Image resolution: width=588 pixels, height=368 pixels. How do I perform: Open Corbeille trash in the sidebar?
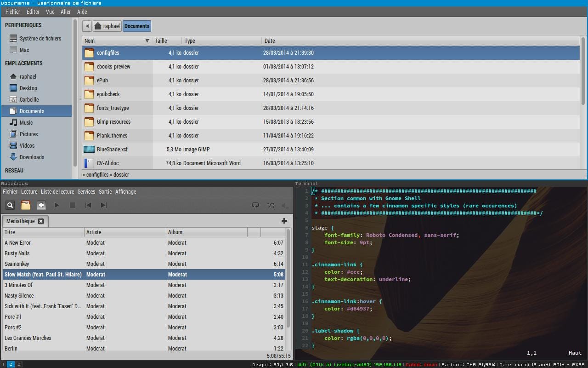click(x=36, y=100)
